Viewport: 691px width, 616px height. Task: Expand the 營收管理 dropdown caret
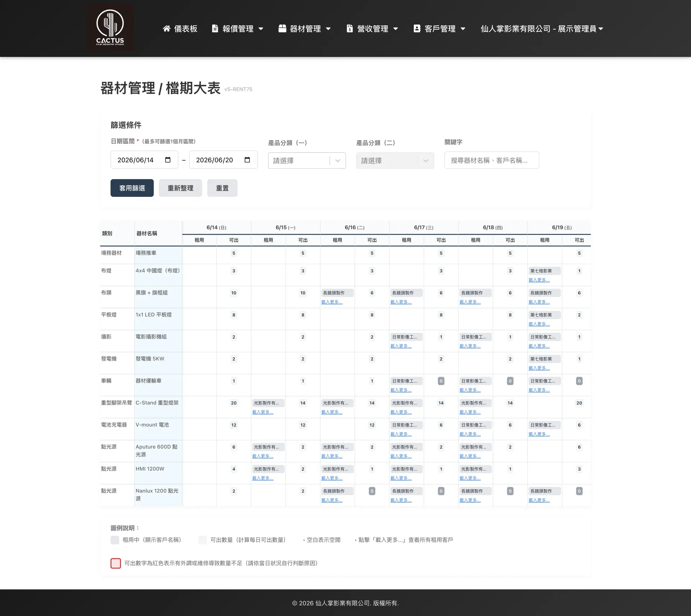point(396,29)
